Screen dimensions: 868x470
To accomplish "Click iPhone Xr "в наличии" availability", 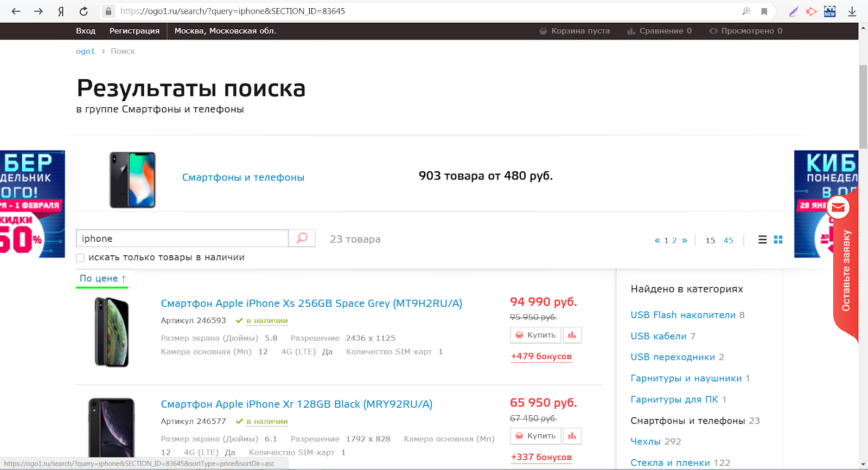I will pos(267,422).
